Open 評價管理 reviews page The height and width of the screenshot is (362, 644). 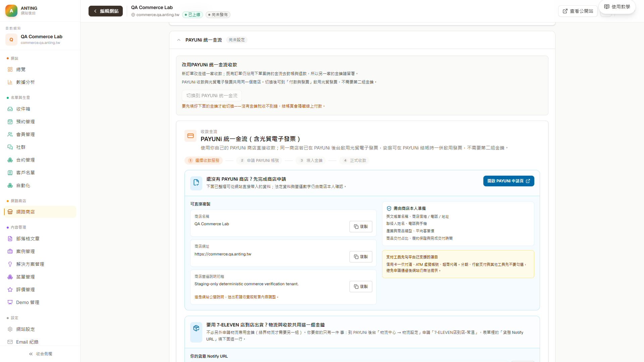coord(40,290)
